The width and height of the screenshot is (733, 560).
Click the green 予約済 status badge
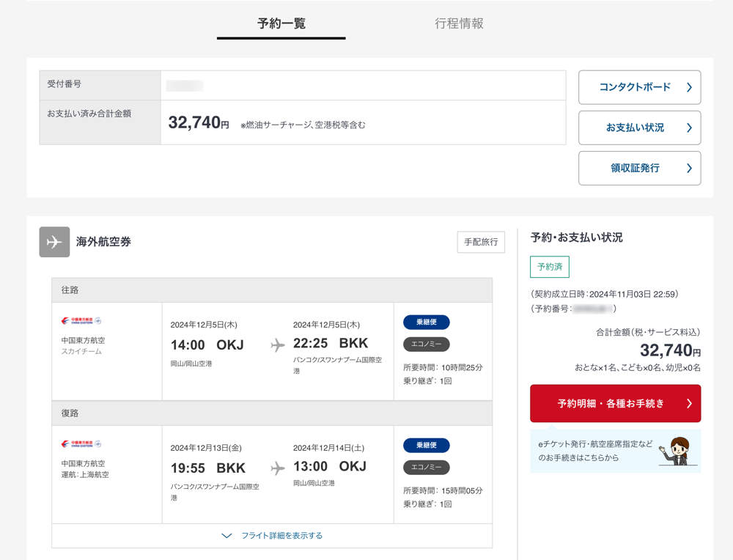click(549, 267)
